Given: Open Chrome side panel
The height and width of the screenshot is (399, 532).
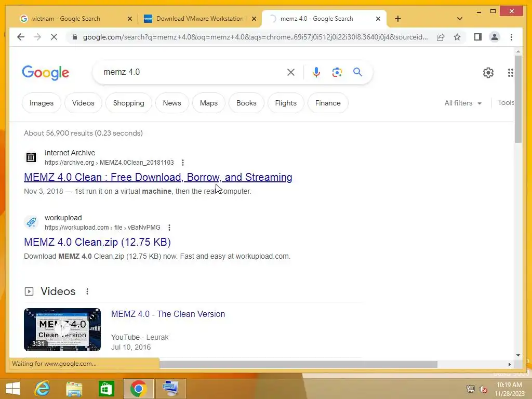Looking at the screenshot, I should click(478, 37).
